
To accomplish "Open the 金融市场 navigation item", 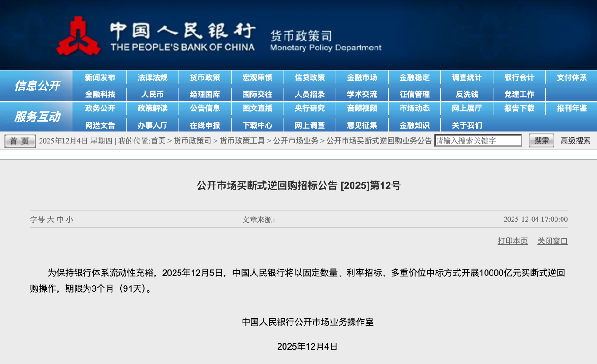I will [x=362, y=77].
